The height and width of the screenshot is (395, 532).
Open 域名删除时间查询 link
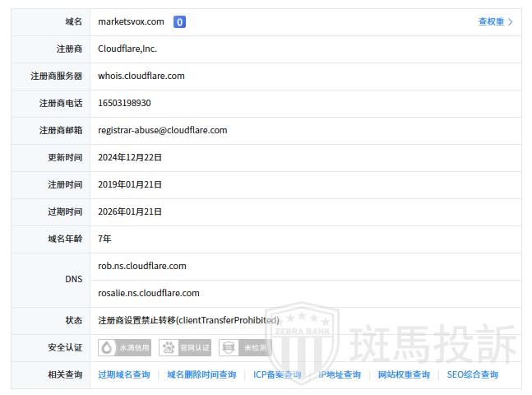[201, 375]
